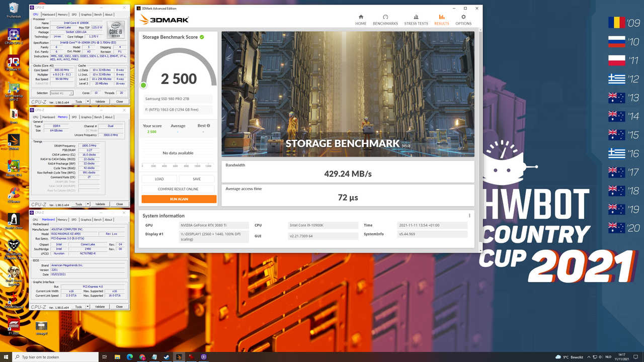Viewport: 644px width, 362px height.
Task: Open Tools dropdown arrow in CPU-Z Mainboard window
Action: 87,307
